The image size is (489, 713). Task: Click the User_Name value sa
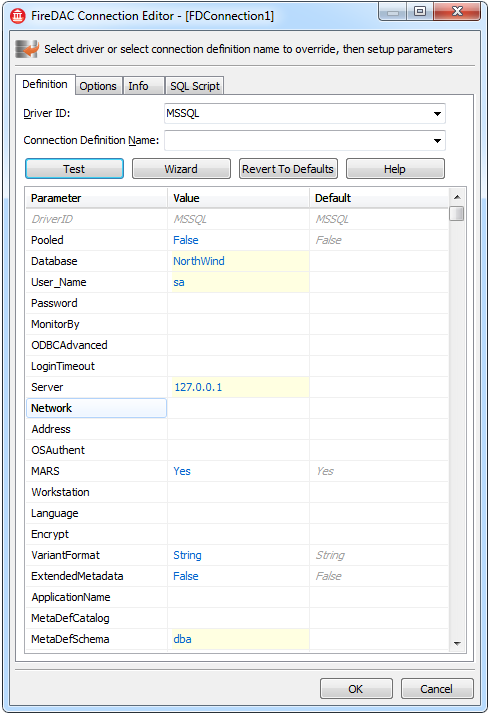pyautogui.click(x=238, y=282)
